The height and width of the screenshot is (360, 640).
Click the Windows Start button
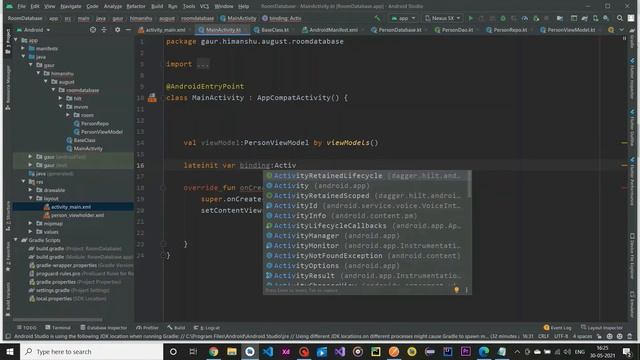pos(10,351)
